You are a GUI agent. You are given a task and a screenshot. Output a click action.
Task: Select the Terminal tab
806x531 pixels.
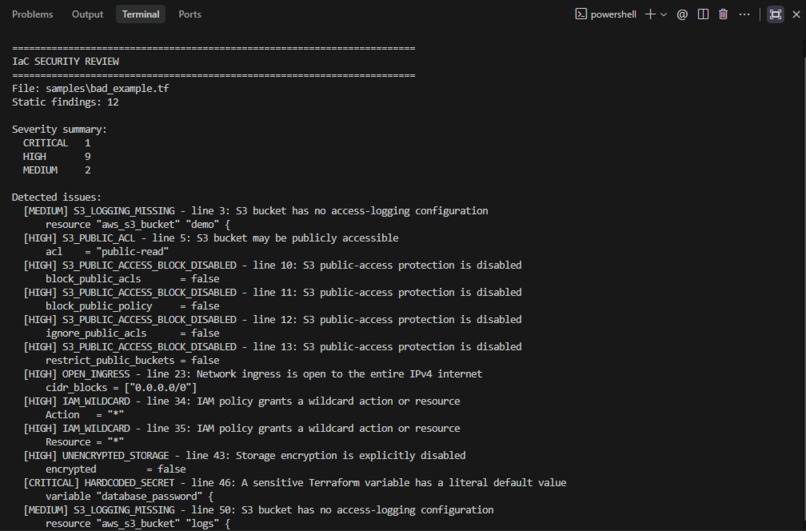click(x=140, y=14)
